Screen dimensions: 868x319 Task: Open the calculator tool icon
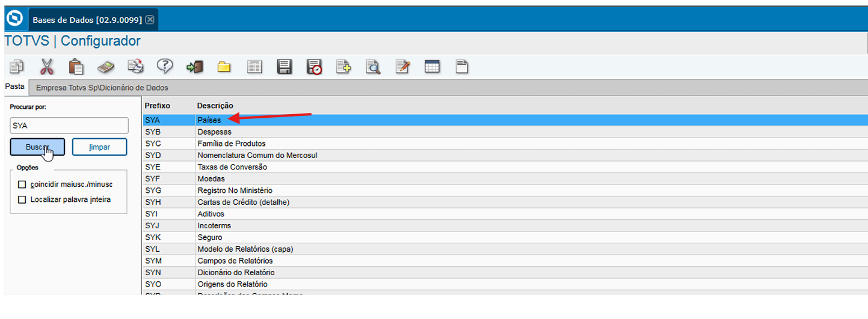tap(106, 67)
